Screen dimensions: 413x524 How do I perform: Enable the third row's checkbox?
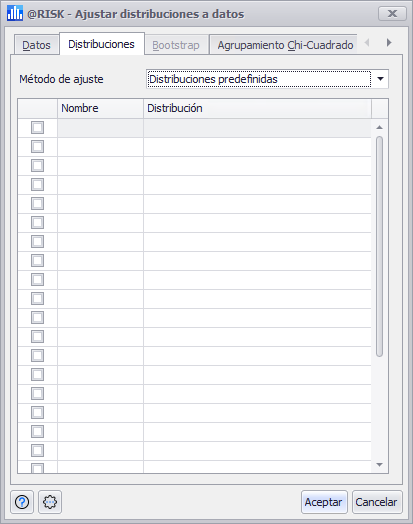click(37, 165)
